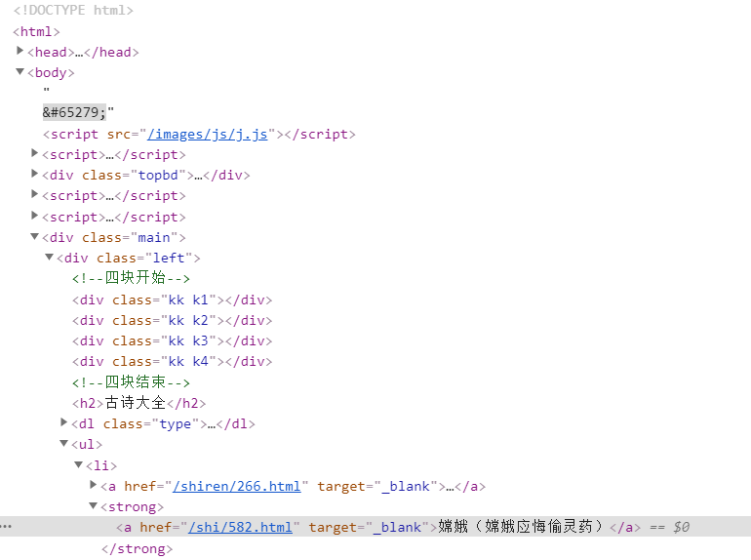The height and width of the screenshot is (560, 751).
Task: Collapse the body element node
Action: (x=20, y=71)
